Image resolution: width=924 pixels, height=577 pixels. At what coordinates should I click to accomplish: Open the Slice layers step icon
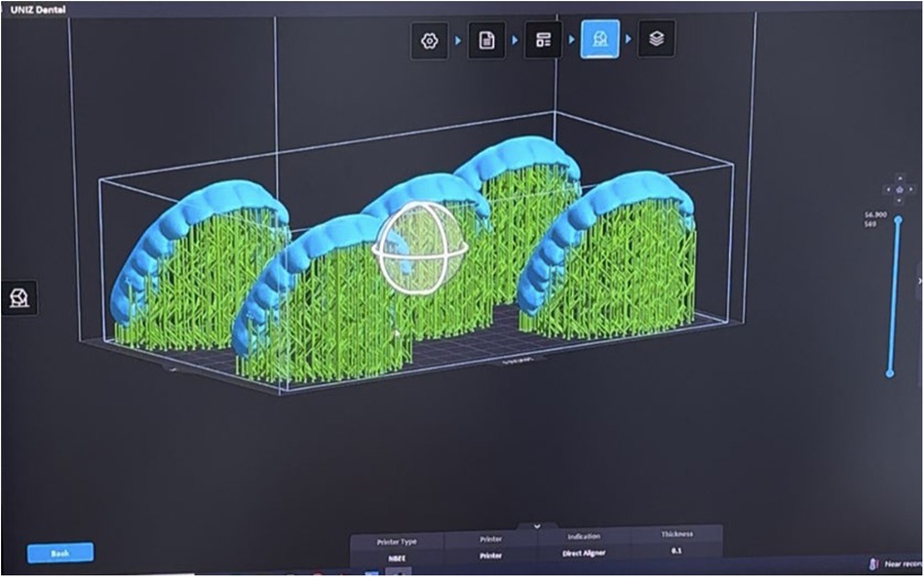coord(657,42)
